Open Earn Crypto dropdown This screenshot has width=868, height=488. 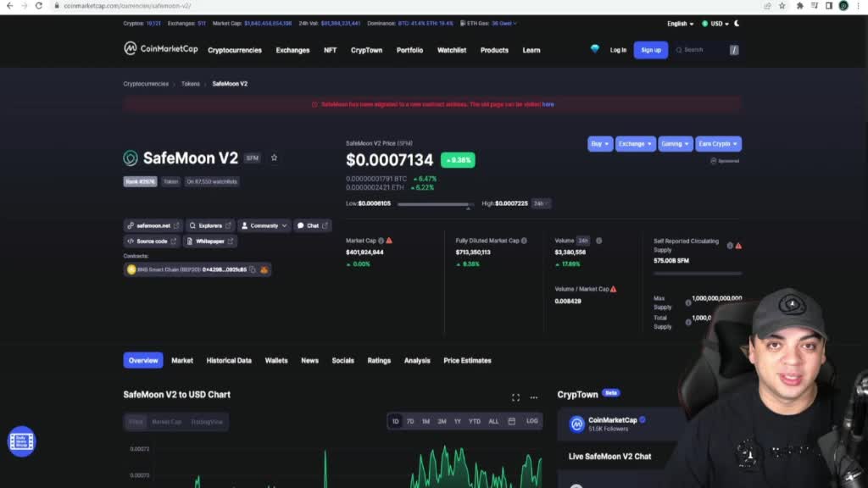[x=718, y=144]
